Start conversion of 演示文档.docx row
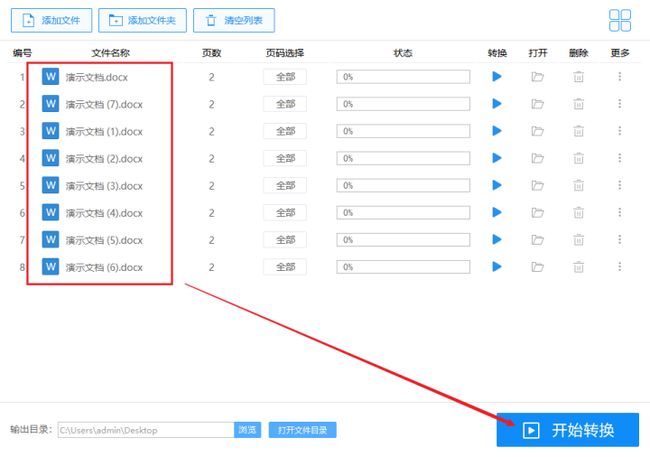 (497, 77)
